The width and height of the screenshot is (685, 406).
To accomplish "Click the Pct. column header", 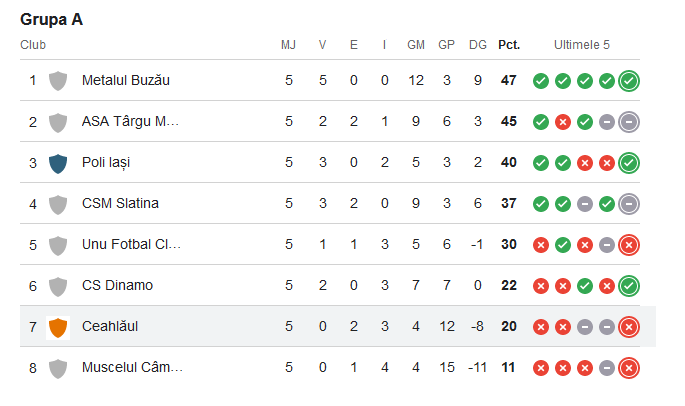I will (509, 45).
